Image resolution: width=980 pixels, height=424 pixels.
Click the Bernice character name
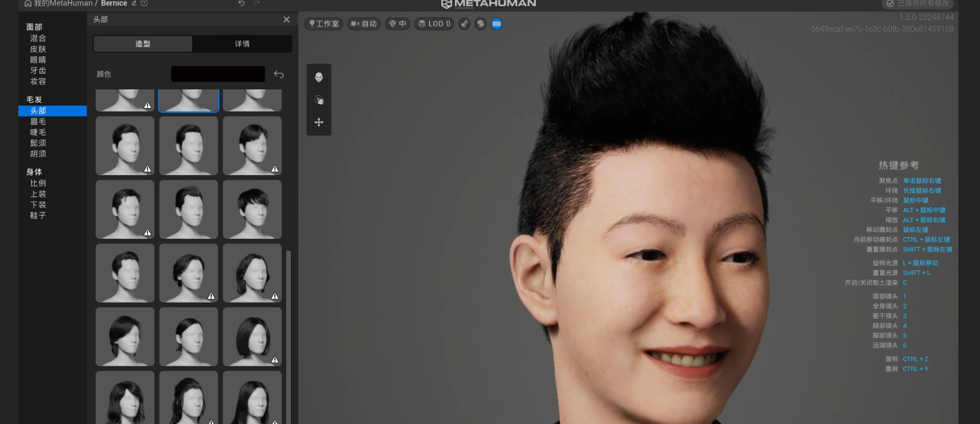(114, 3)
